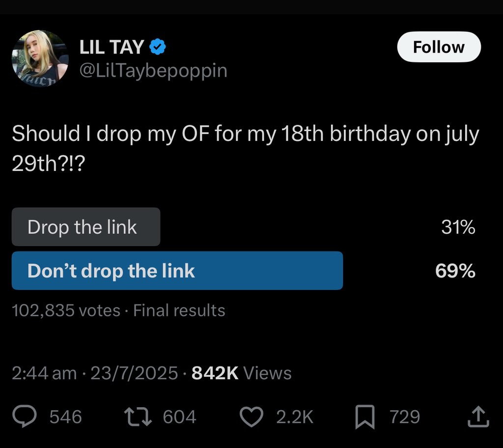
Task: Click the reply speech bubble icon
Action: (25, 416)
